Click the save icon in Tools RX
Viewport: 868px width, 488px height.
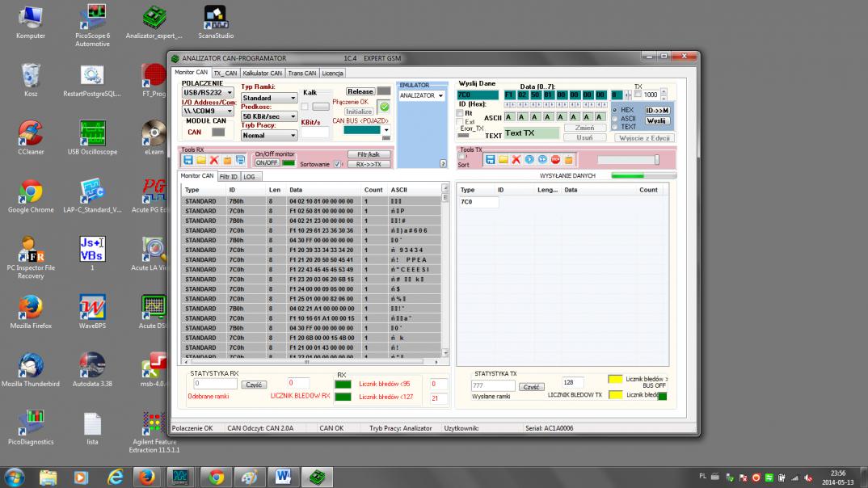coord(188,160)
